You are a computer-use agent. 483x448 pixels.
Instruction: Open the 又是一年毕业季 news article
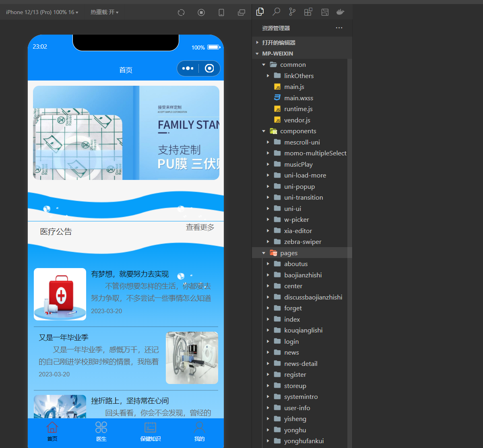63,337
